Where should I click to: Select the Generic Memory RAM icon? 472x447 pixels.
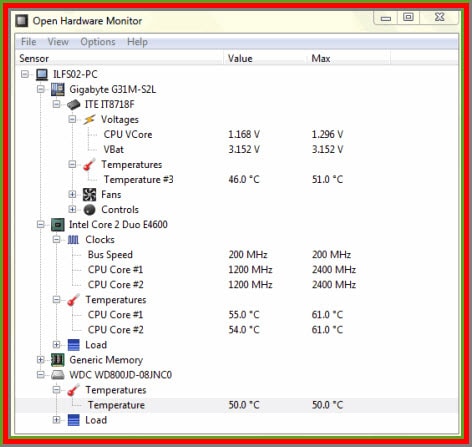[58, 360]
